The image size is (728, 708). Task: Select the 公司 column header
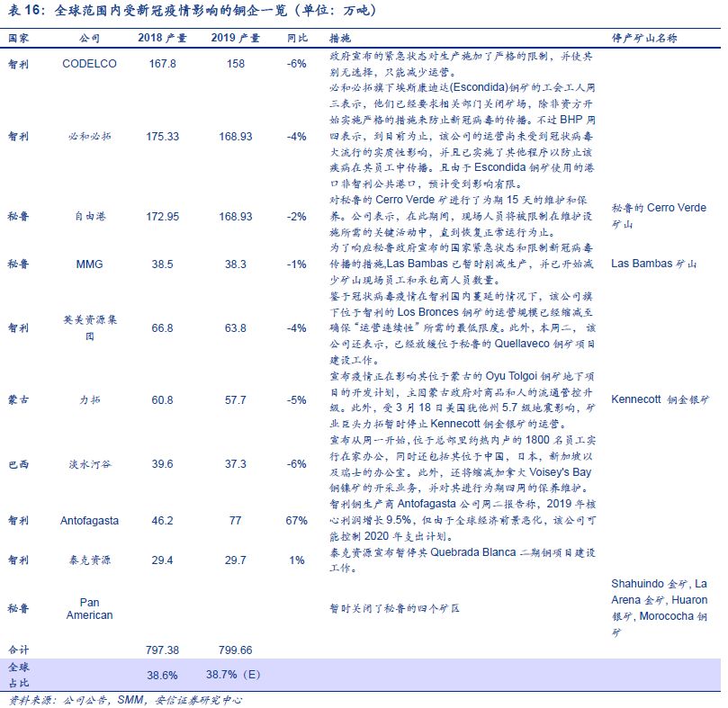point(89,38)
